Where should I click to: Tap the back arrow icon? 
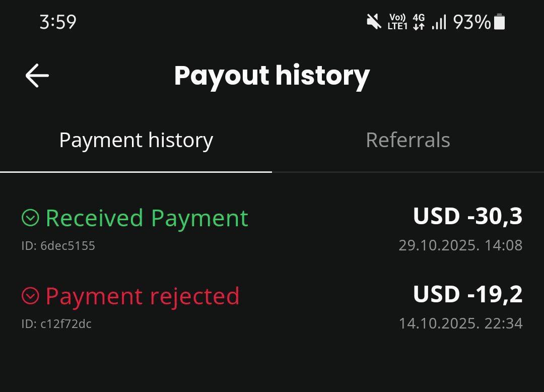[x=37, y=76]
